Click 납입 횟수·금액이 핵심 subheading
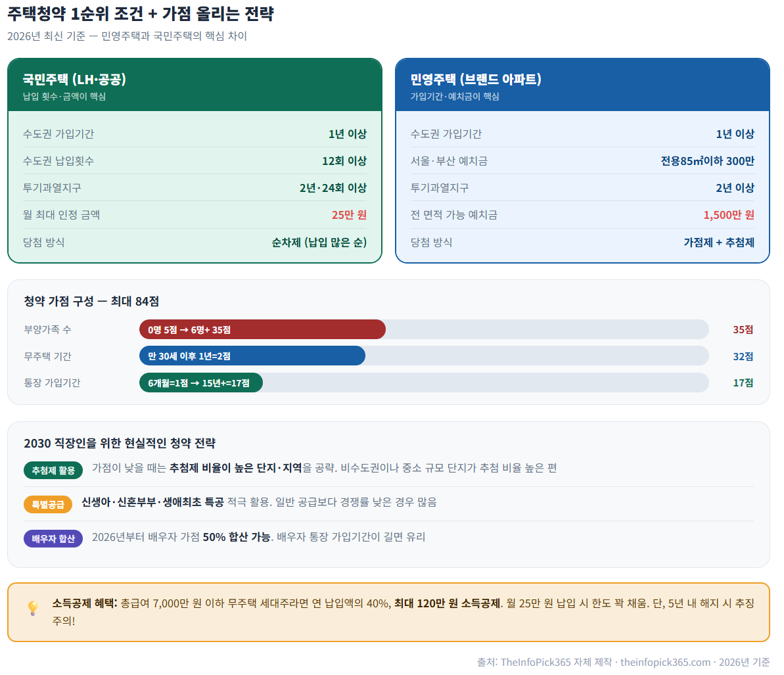 coord(64,97)
